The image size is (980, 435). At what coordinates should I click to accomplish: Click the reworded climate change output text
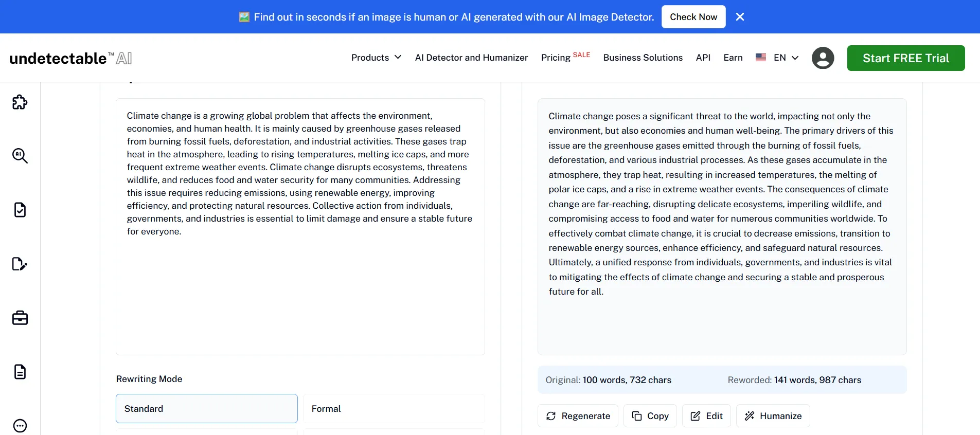tap(720, 204)
